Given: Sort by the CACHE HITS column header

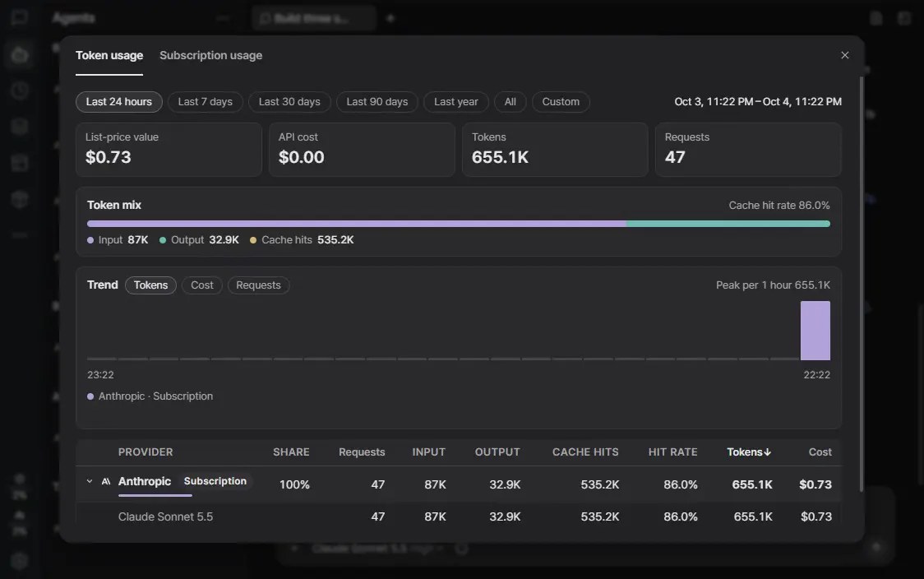Looking at the screenshot, I should pos(585,452).
